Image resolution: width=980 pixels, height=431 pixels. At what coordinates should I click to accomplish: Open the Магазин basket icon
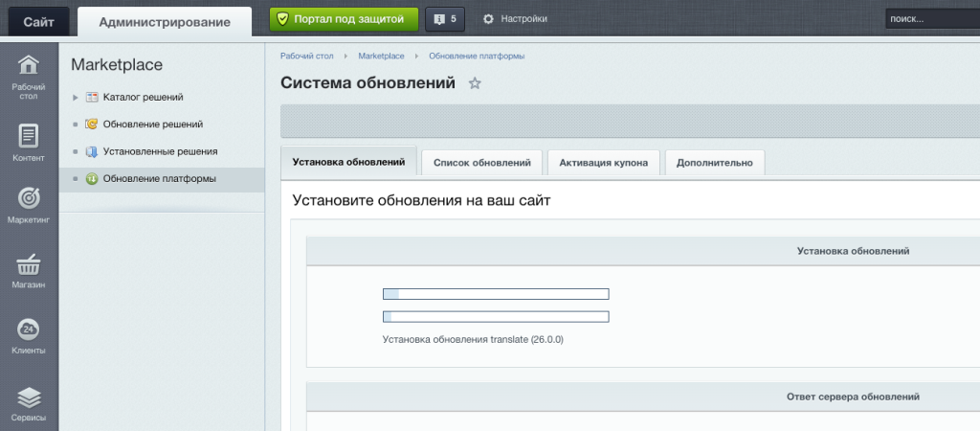29,266
